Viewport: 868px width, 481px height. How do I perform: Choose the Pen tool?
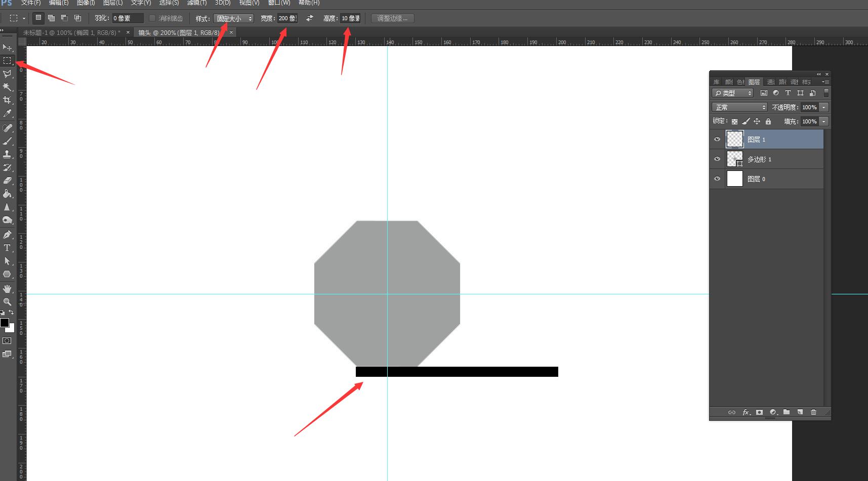[7, 235]
